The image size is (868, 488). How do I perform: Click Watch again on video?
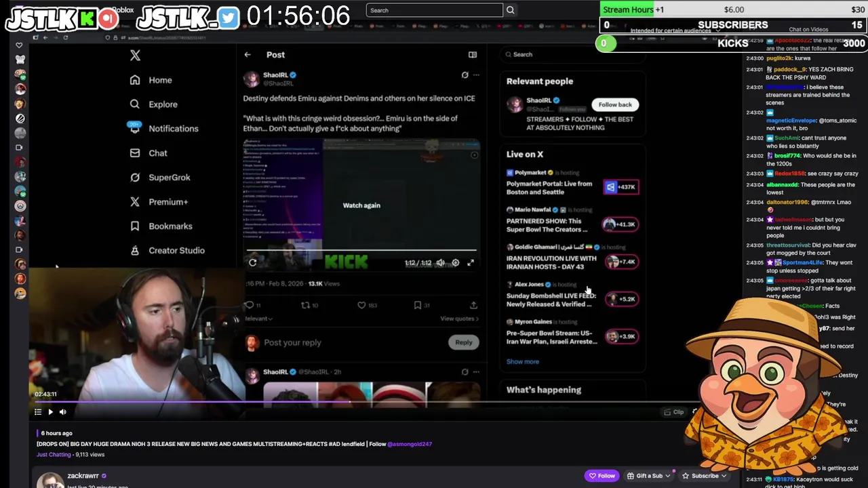(x=361, y=205)
